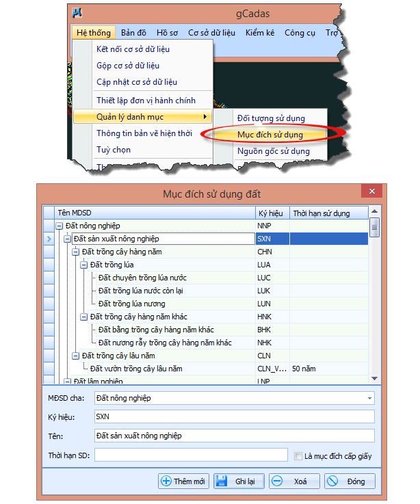The height and width of the screenshot is (504, 420).
Task: Collapse Đất trồng cây hàng năm khác node
Action: [84, 317]
